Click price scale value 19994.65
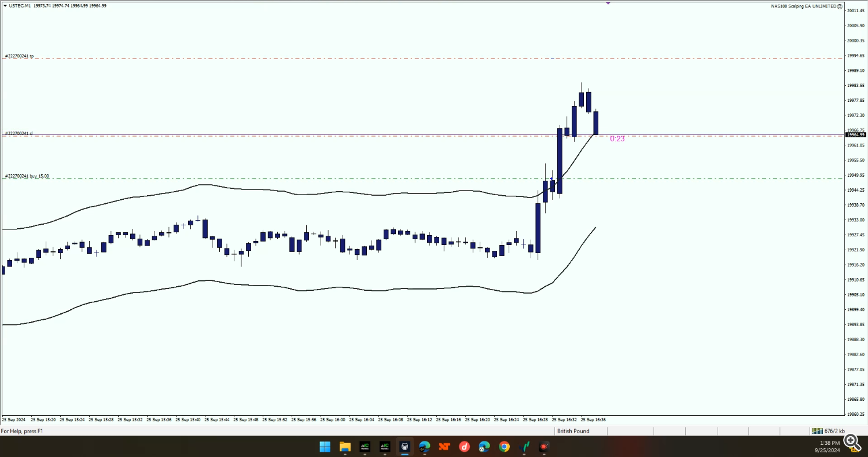Screen dimensions: 868x457 pyautogui.click(x=856, y=56)
